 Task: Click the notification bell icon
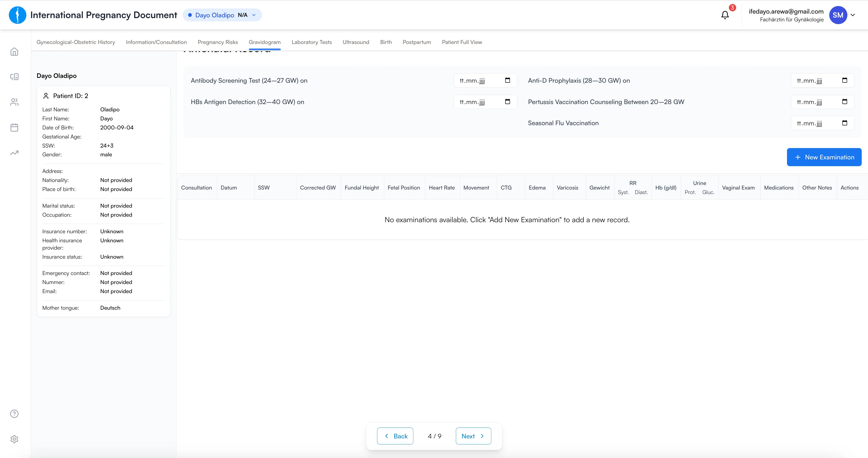click(725, 15)
